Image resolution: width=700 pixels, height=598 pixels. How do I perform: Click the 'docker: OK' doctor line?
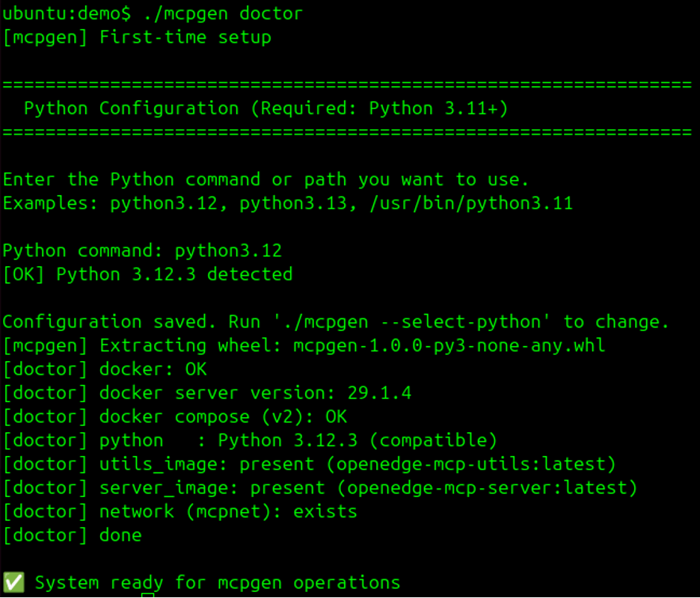(153, 369)
